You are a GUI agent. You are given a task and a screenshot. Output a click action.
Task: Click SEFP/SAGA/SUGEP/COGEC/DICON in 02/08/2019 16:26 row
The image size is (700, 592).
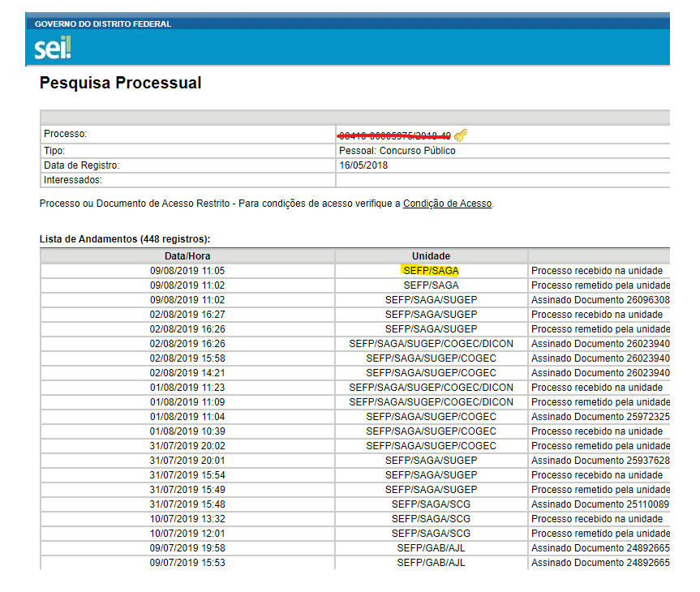[x=431, y=344]
